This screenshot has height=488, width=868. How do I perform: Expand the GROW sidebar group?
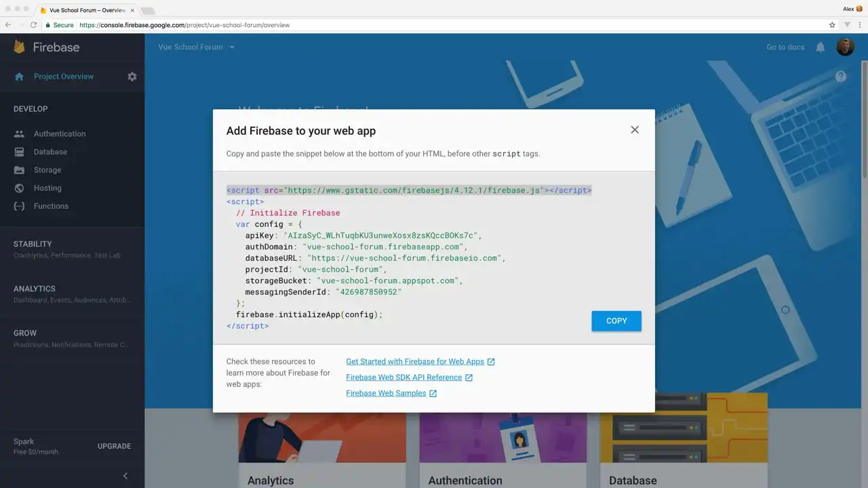click(72, 338)
